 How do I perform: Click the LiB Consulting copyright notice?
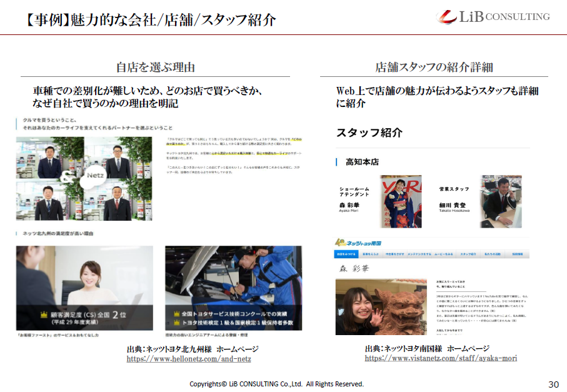click(277, 384)
